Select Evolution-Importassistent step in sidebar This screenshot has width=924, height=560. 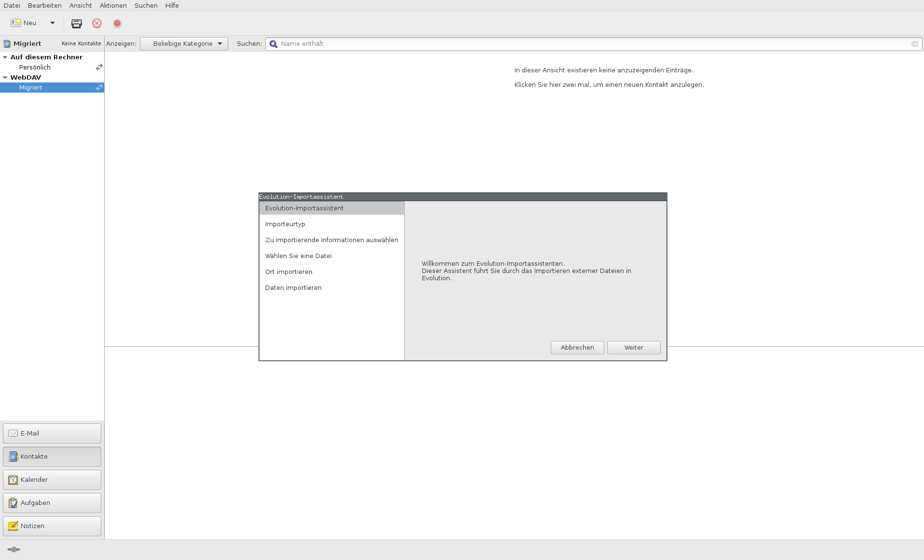coord(332,208)
